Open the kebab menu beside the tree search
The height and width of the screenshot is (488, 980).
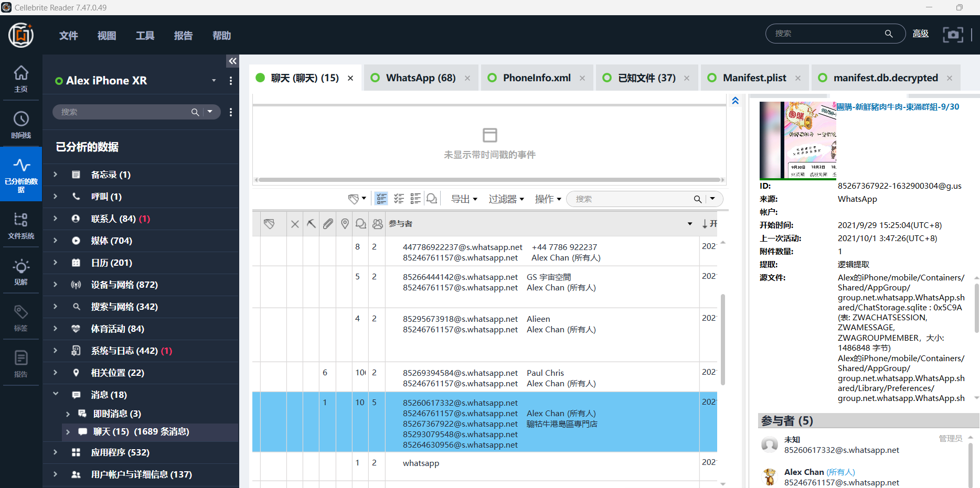(231, 112)
